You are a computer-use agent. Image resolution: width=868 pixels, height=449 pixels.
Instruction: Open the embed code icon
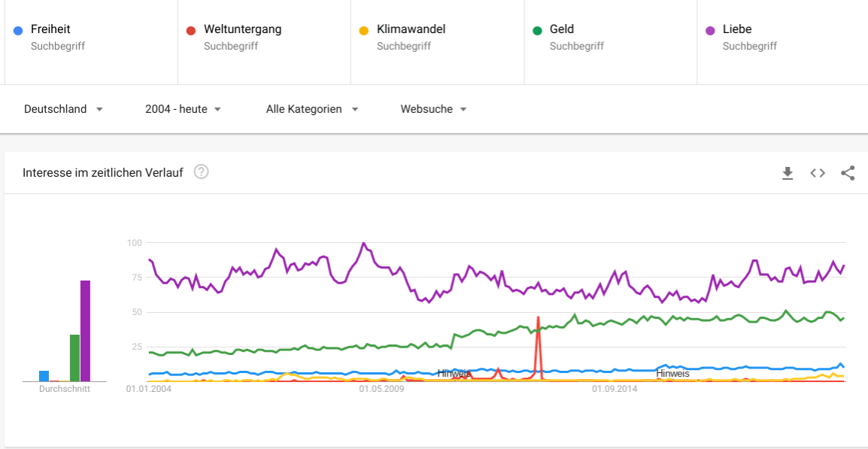coord(818,173)
